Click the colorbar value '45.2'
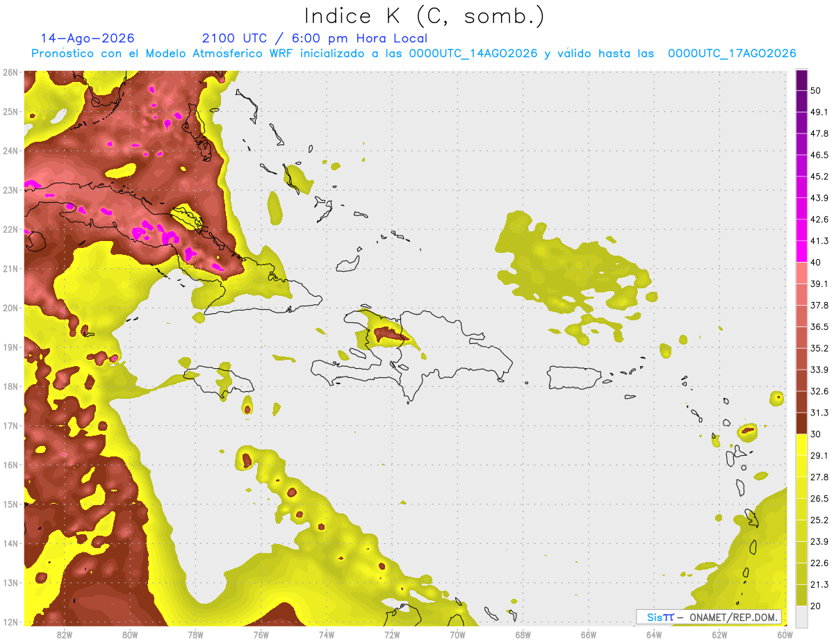This screenshot has width=834, height=644. (819, 176)
